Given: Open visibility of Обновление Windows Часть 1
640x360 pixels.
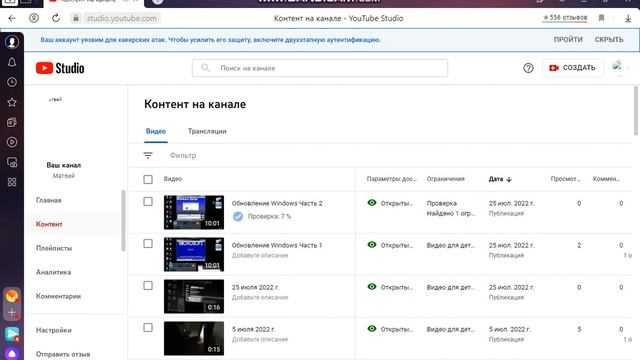Looking at the screenshot, I should [x=390, y=245].
